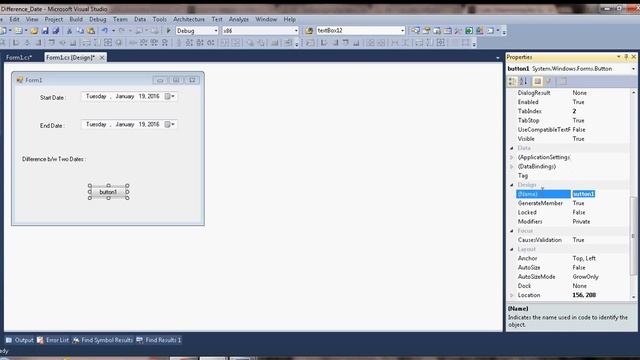Collapse the Layout category in Properties
This screenshot has height=360, width=640.
pyautogui.click(x=512, y=249)
